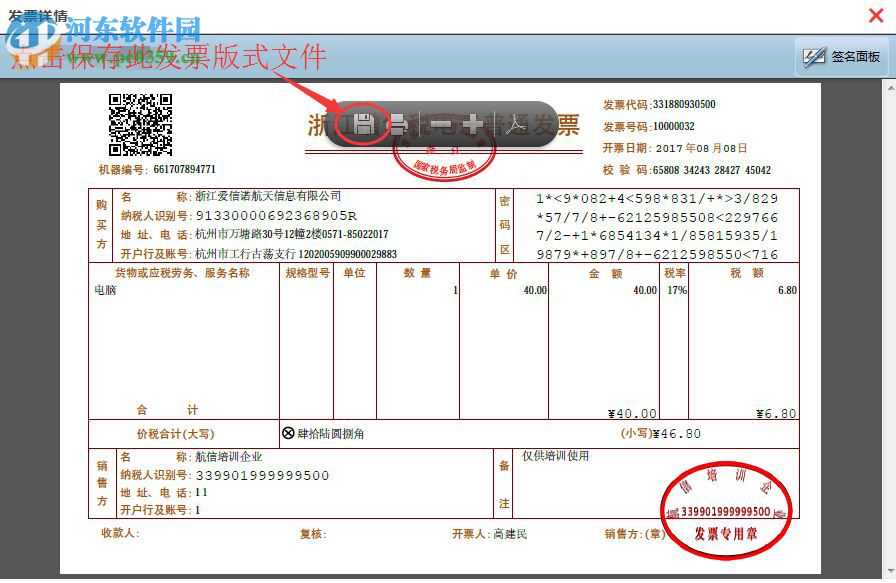This screenshot has width=896, height=583.
Task: Open the 签名面板 signature panel
Action: (845, 56)
